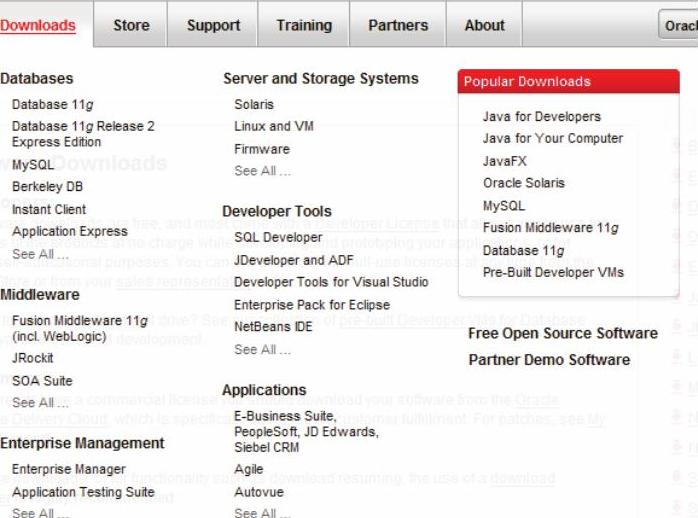Open Enterprise Manager link
Screen dimensions: 698x518
(x=69, y=469)
